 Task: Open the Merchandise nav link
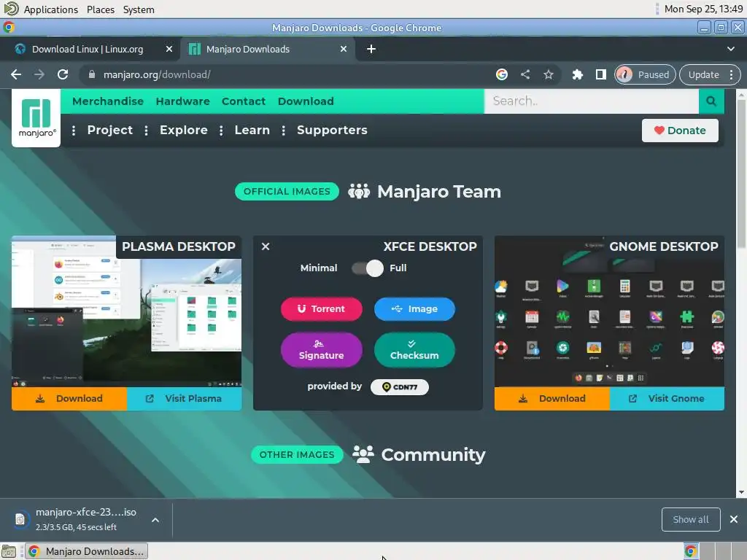click(x=108, y=101)
